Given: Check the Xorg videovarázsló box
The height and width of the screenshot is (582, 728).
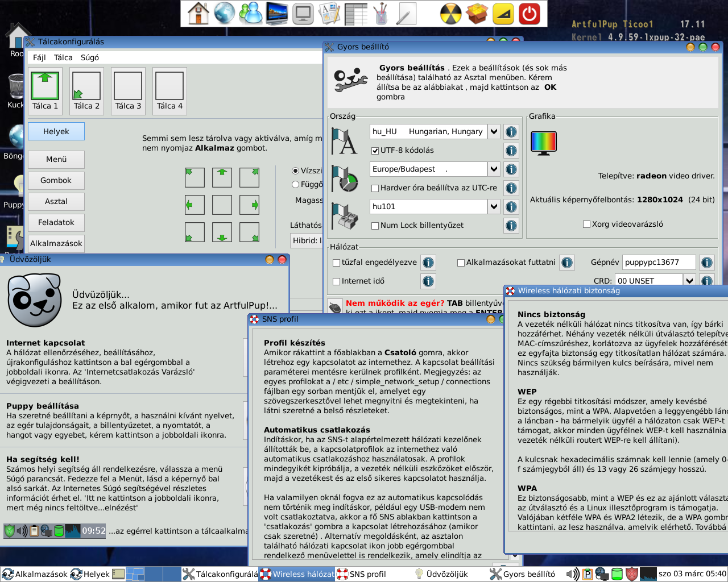Looking at the screenshot, I should [586, 225].
